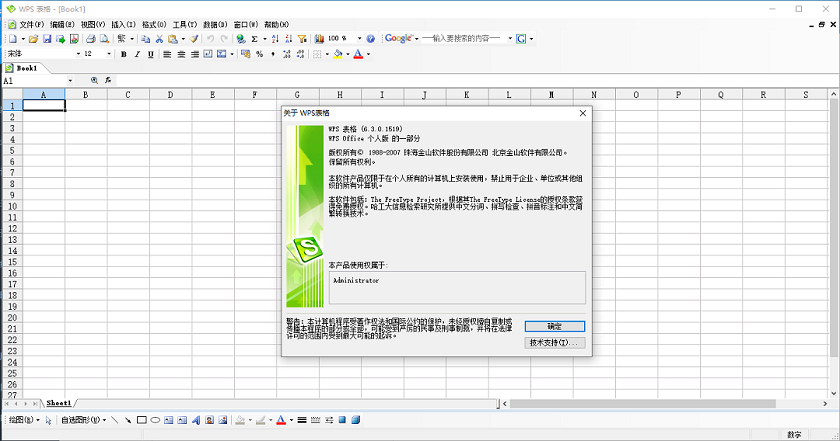Click the font color A in formatting toolbar

[358, 54]
